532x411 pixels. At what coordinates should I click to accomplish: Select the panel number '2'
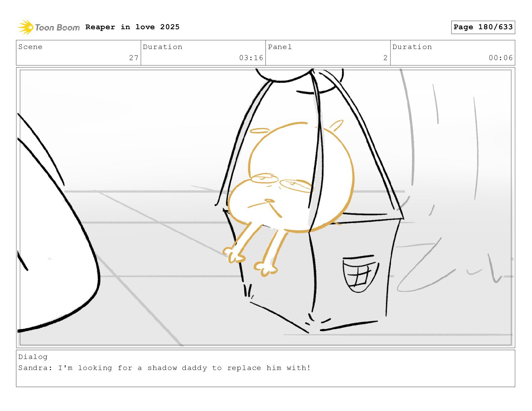point(386,58)
